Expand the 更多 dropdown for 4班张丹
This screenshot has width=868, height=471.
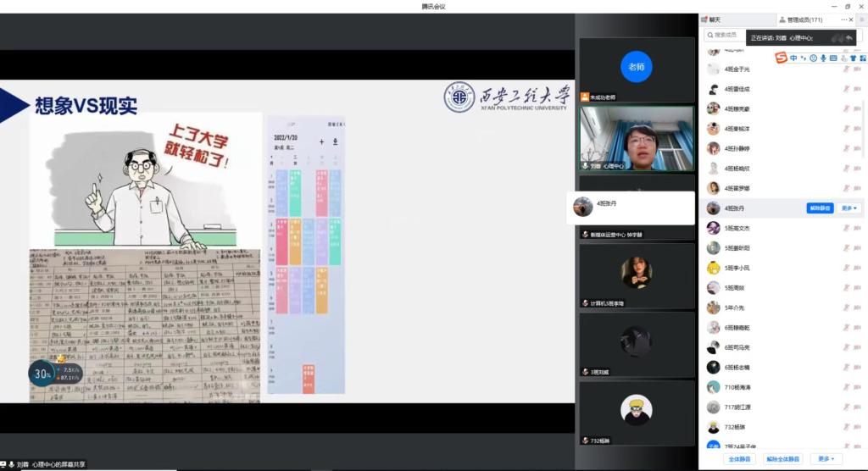coord(849,208)
